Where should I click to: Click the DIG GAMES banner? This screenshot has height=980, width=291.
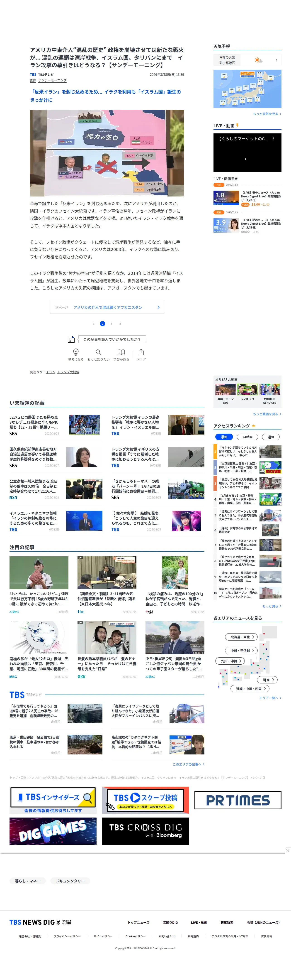(x=53, y=831)
